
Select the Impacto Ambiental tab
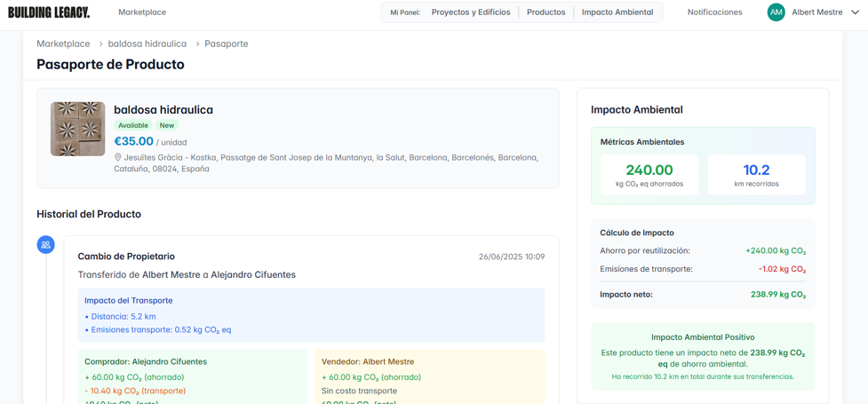tap(617, 12)
